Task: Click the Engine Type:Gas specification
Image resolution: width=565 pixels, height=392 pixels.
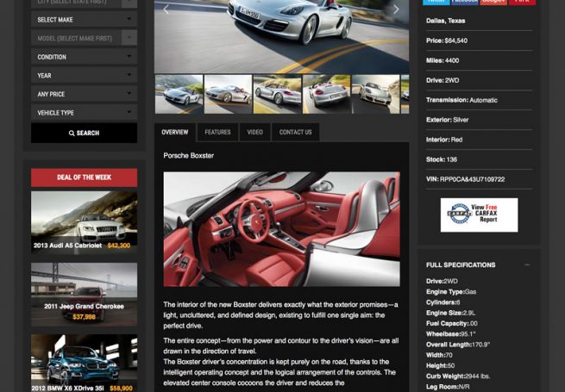Action: [x=451, y=291]
